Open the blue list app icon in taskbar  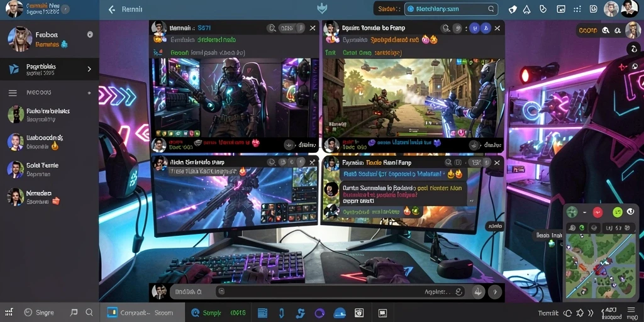click(262, 313)
